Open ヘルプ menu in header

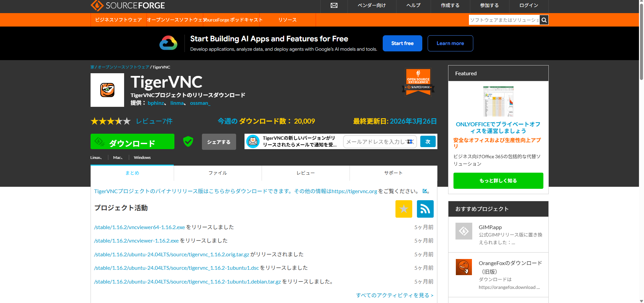(413, 5)
